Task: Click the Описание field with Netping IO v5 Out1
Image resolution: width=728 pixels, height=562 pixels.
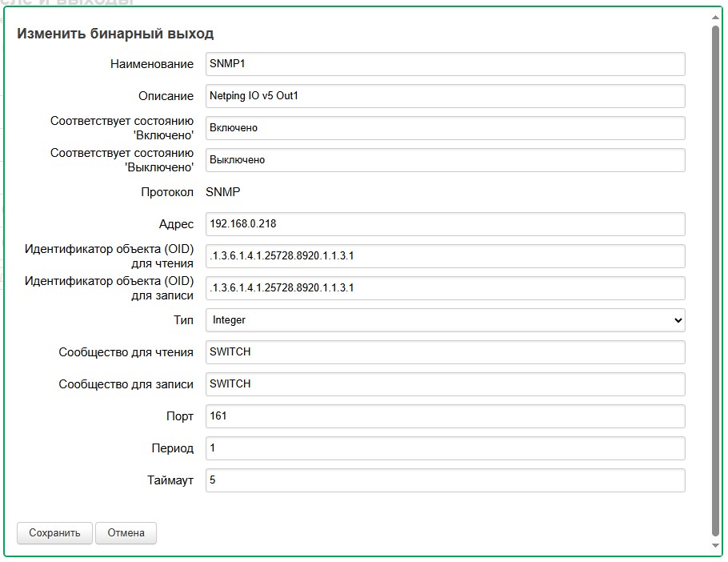Action: point(445,96)
